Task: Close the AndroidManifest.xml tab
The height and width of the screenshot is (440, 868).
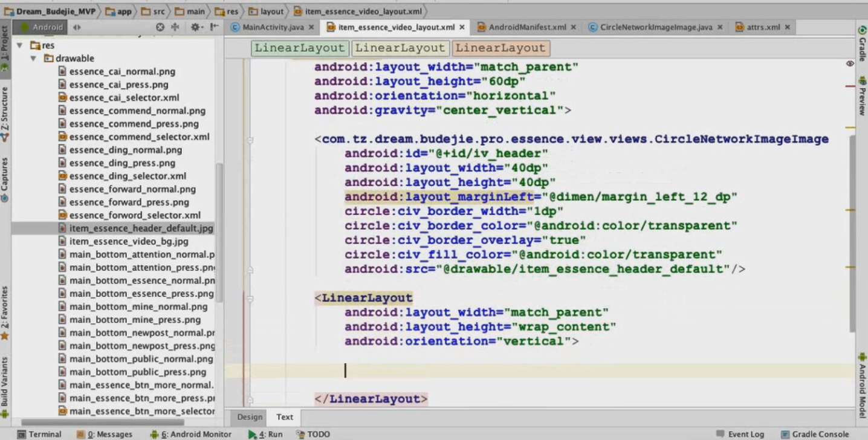Action: point(573,27)
